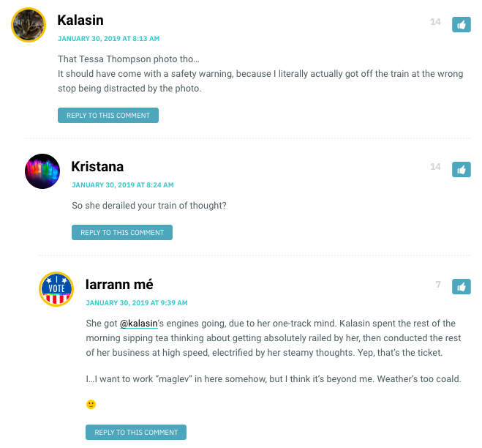482x448 pixels.
Task: Open the @kalasin mention link
Action: pos(139,324)
